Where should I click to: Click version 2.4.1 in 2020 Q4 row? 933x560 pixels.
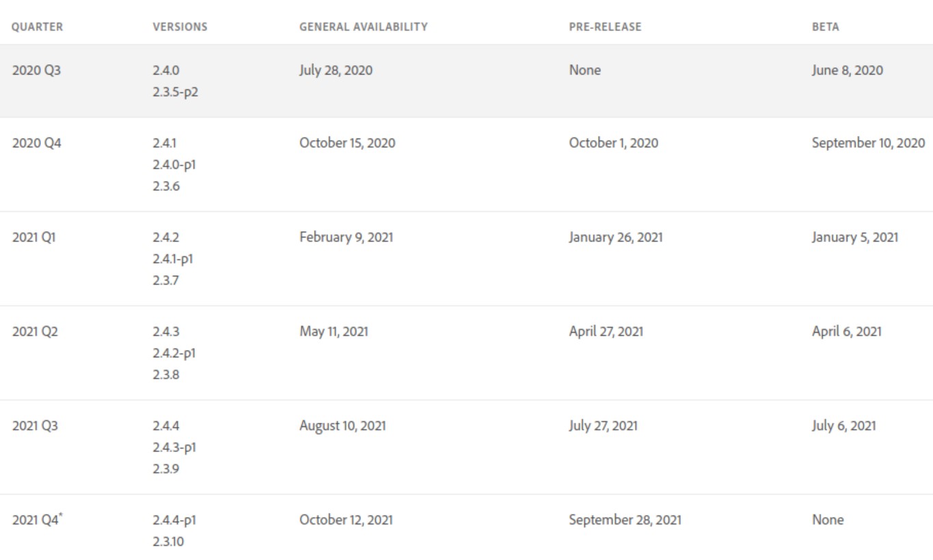(165, 143)
